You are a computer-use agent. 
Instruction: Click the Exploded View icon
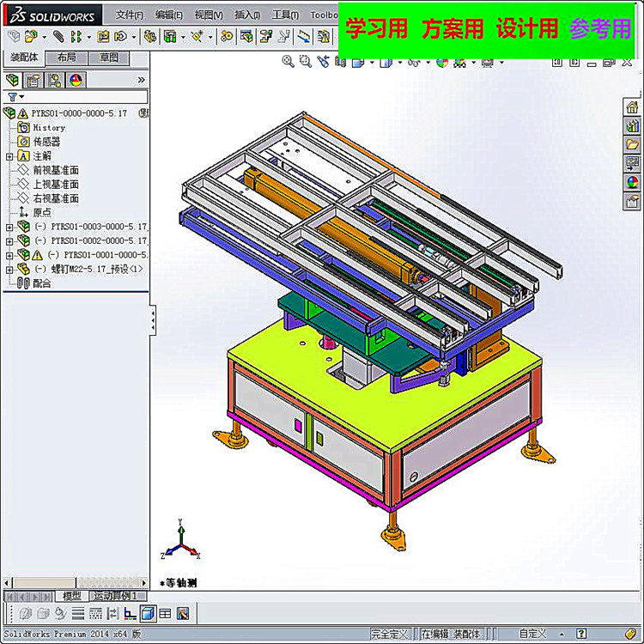click(266, 37)
